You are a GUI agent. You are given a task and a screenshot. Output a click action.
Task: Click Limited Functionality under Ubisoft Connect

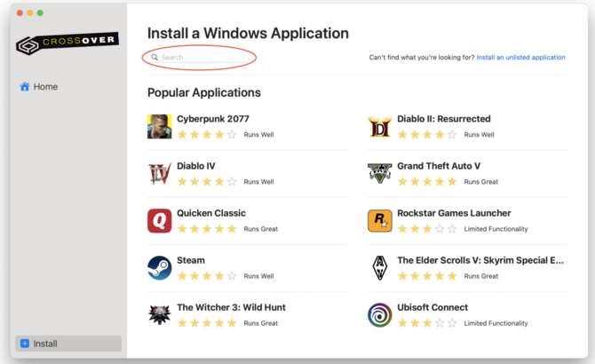tap(496, 323)
